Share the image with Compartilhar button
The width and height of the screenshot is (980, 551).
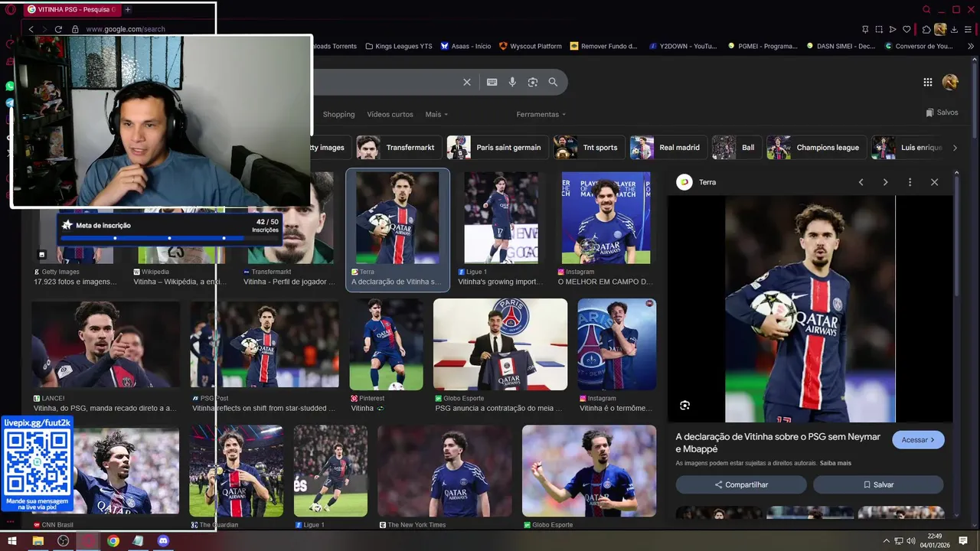(x=741, y=484)
